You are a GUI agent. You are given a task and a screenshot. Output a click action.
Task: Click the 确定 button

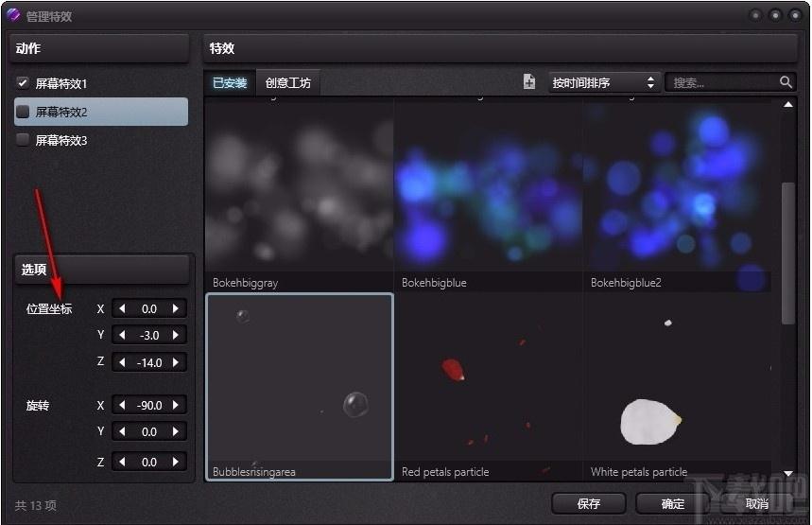pos(672,503)
